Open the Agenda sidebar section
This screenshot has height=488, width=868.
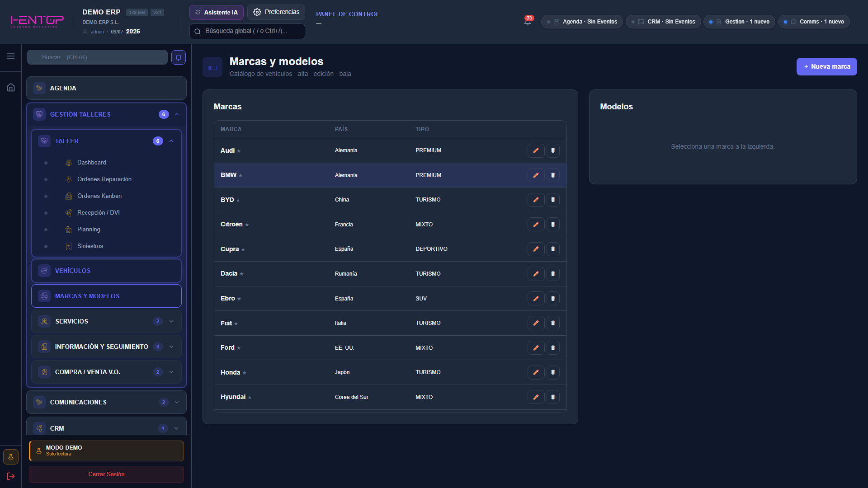tap(107, 88)
